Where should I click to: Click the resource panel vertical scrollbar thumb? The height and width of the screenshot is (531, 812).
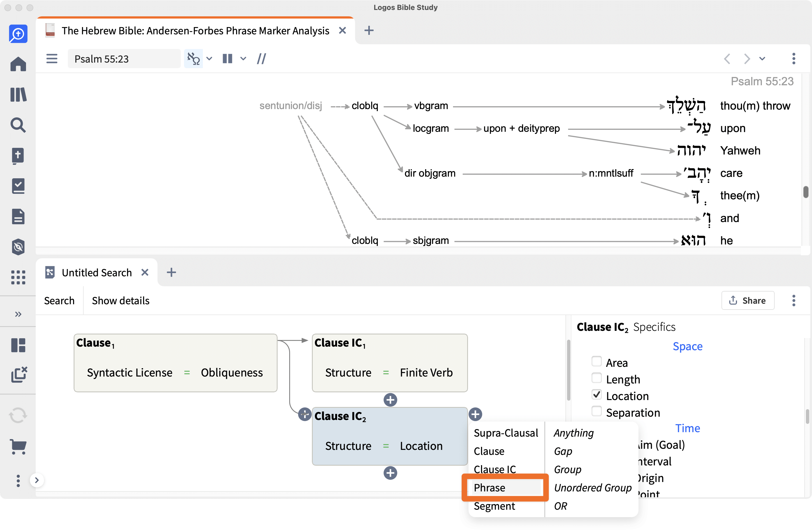point(806,192)
